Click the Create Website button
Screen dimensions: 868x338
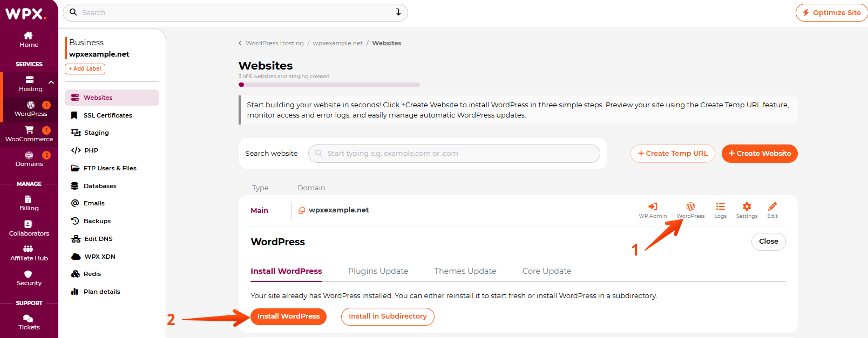click(759, 154)
